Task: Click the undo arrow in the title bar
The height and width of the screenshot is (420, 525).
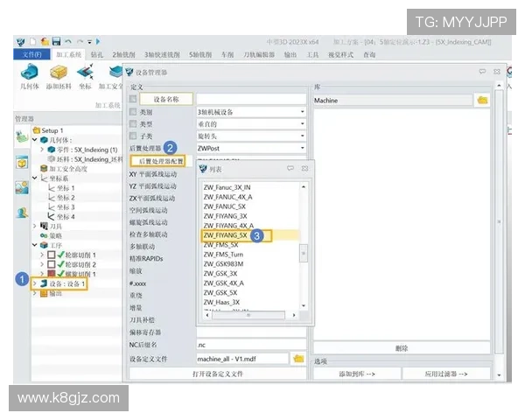Action: (68, 41)
